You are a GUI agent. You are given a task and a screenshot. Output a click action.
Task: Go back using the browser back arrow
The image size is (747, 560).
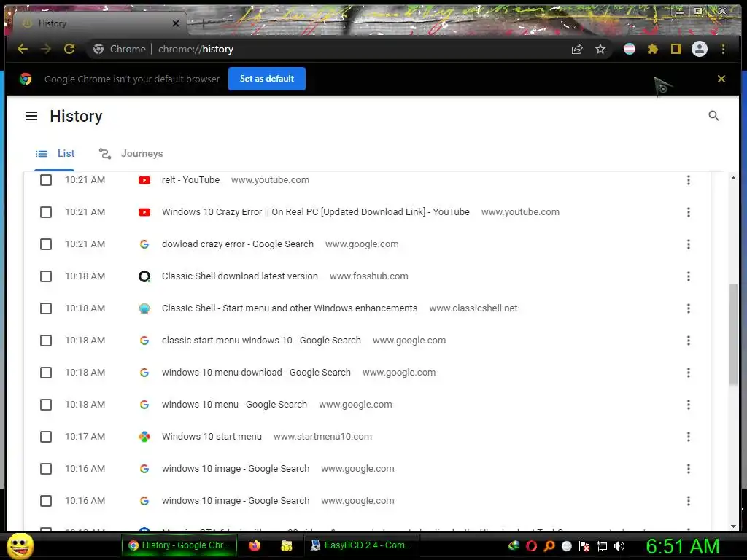pos(23,49)
